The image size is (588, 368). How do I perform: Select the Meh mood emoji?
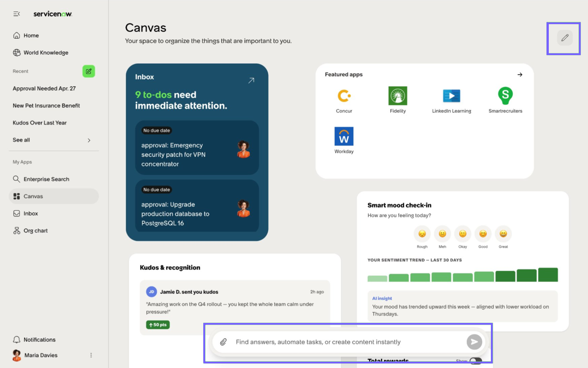443,234
